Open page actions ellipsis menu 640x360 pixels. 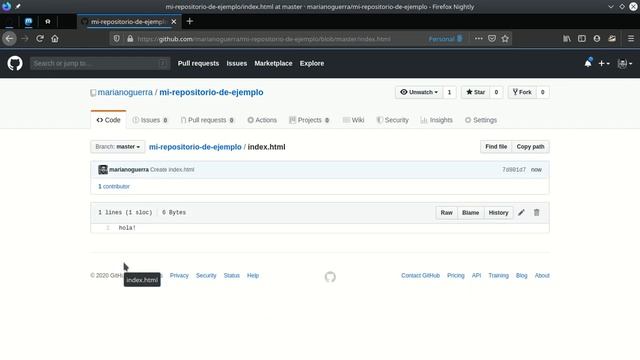click(478, 39)
